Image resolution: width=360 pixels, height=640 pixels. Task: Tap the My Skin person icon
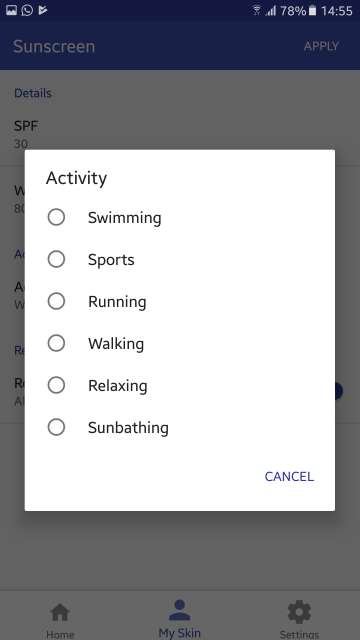click(180, 611)
